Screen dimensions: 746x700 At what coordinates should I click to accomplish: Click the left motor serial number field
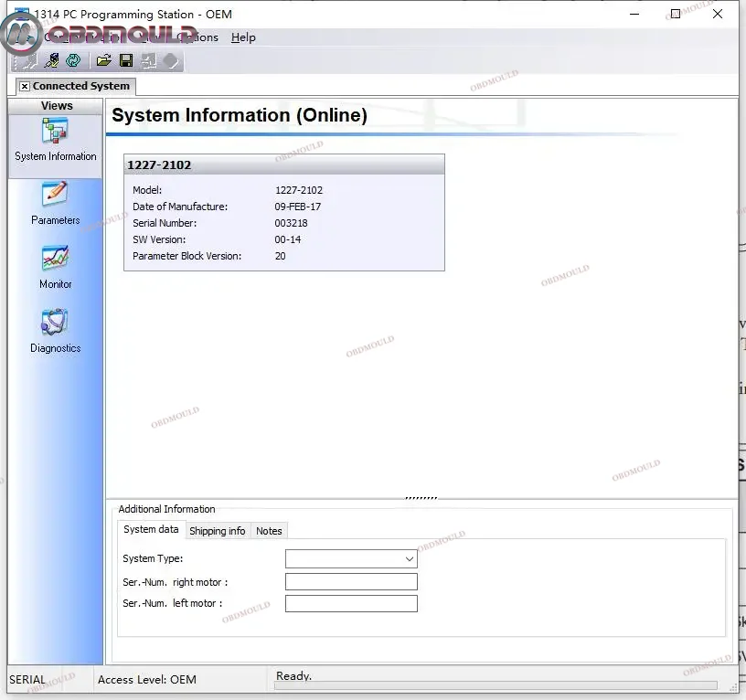click(351, 604)
